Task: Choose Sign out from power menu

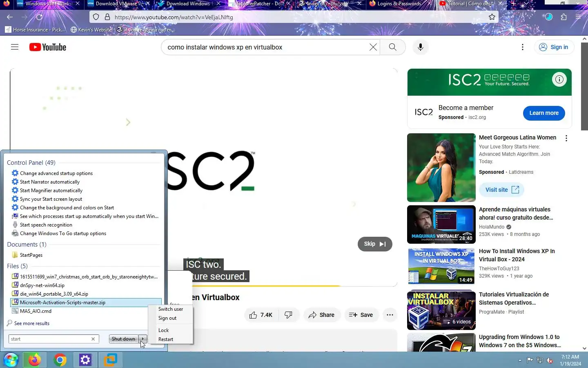Action: tap(167, 318)
